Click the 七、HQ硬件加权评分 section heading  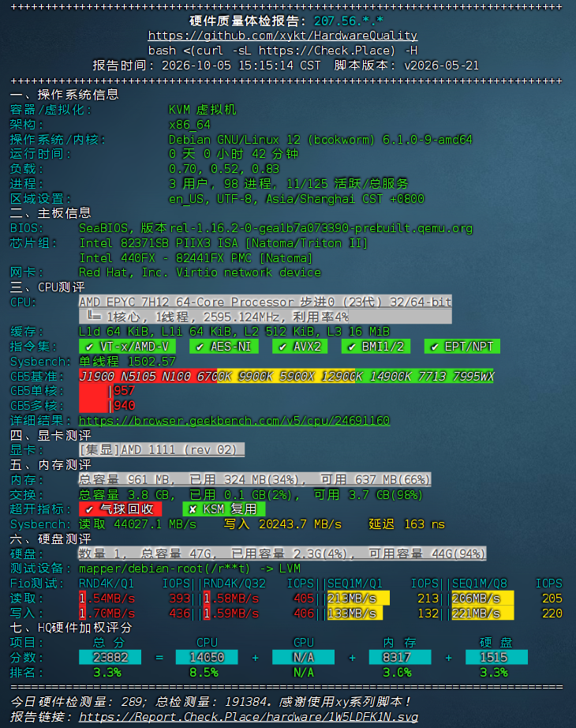click(x=71, y=628)
